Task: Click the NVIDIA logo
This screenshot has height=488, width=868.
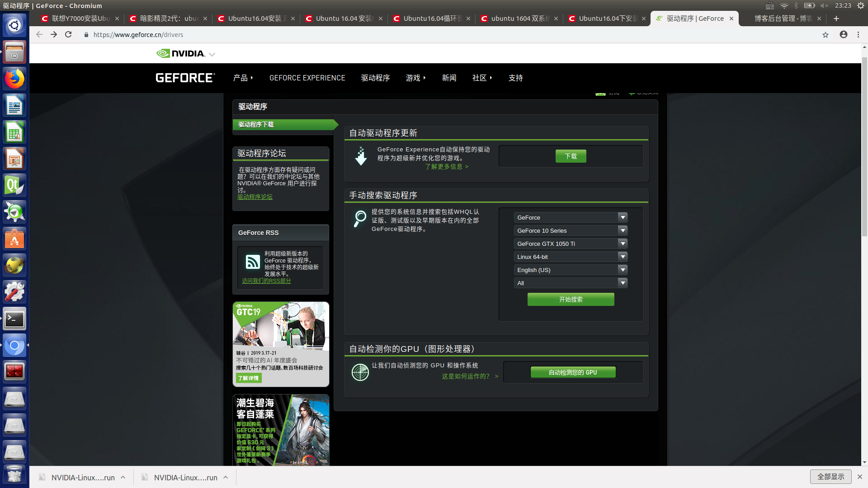Action: pyautogui.click(x=181, y=53)
